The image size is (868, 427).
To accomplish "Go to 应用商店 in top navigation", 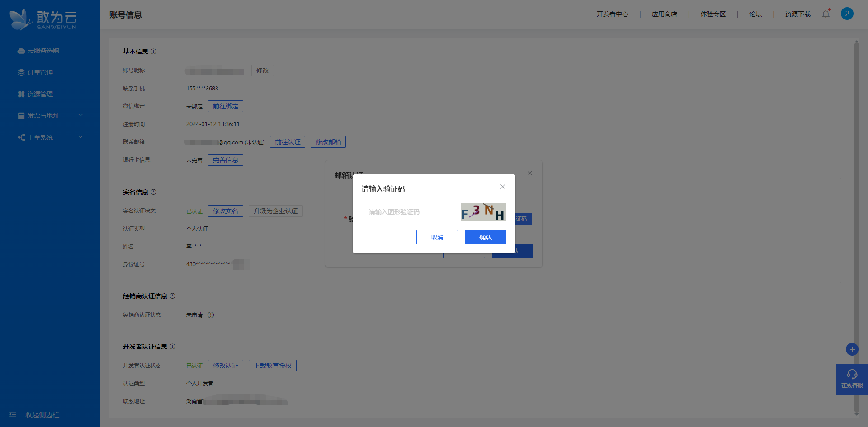I will click(665, 14).
